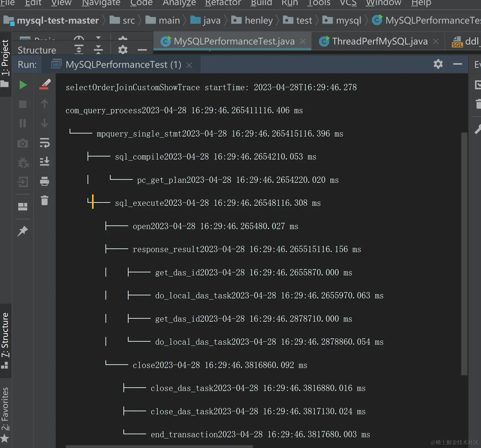Jump up the stack trace with up arrow
This screenshot has width=481, height=448.
click(45, 104)
